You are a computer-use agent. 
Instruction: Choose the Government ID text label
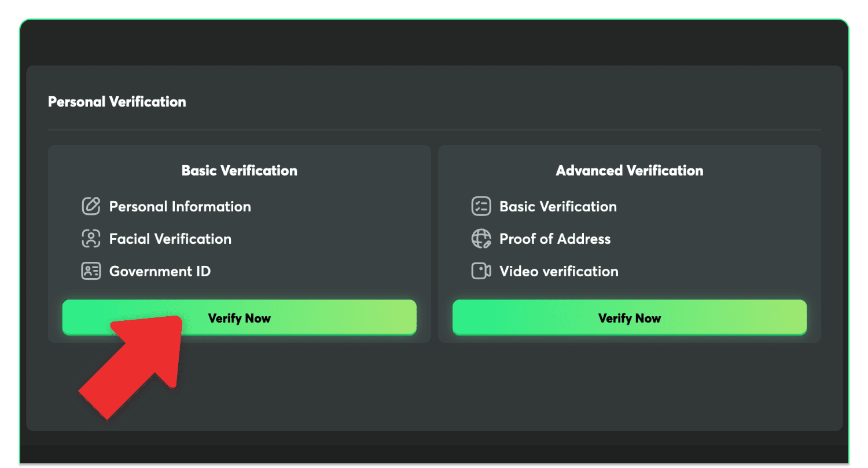pos(160,272)
